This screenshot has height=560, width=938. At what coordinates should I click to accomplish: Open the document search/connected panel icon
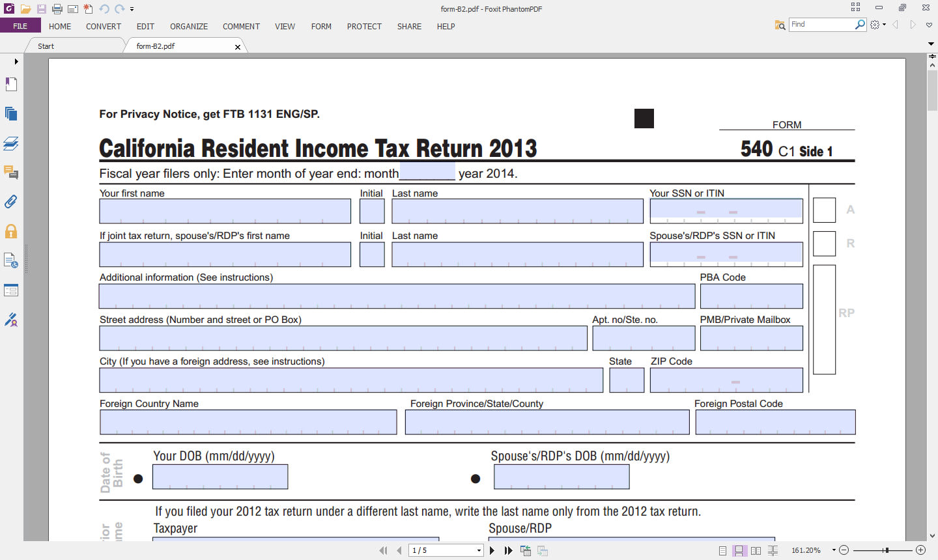11,260
